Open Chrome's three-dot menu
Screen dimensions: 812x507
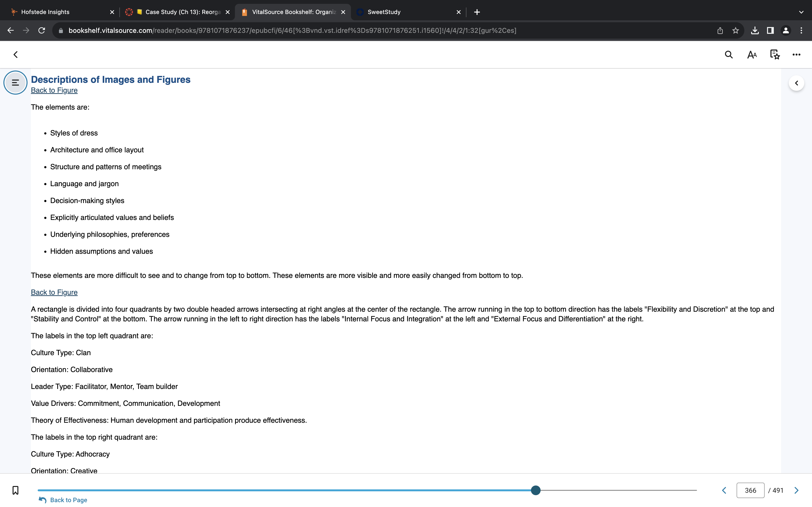(801, 30)
